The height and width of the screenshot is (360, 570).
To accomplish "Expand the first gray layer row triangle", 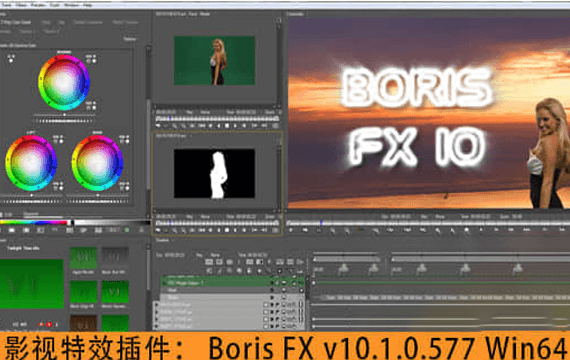I will 157,305.
